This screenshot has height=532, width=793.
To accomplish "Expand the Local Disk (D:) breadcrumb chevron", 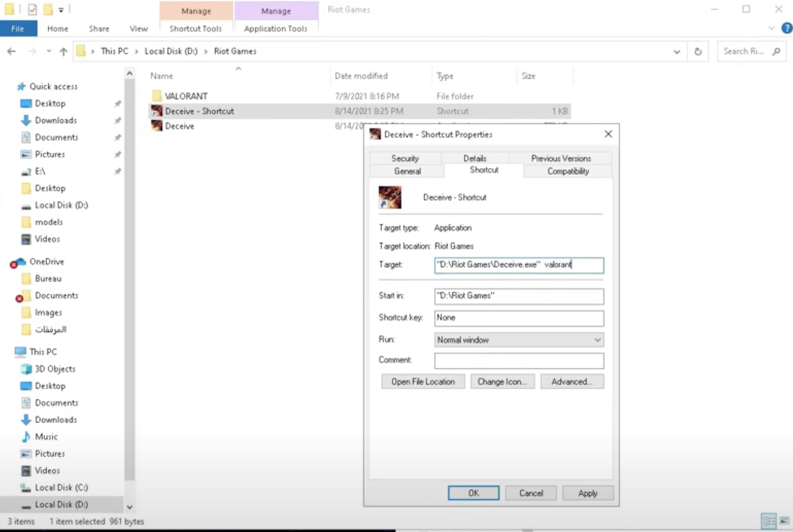I will tap(206, 51).
